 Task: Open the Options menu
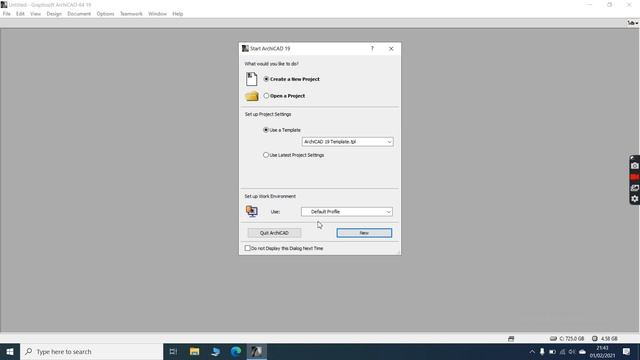click(105, 14)
